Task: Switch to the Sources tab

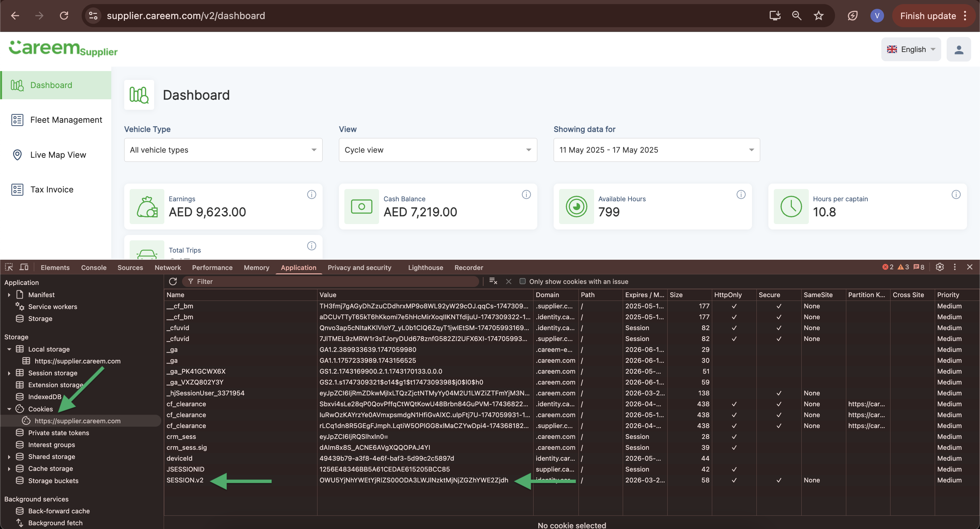Action: (x=130, y=268)
